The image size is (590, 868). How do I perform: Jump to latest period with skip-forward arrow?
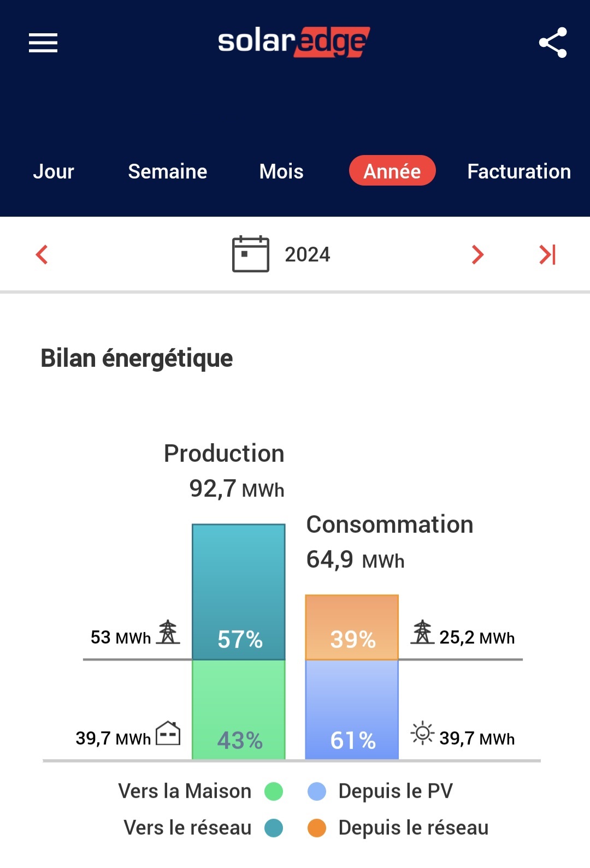[547, 254]
